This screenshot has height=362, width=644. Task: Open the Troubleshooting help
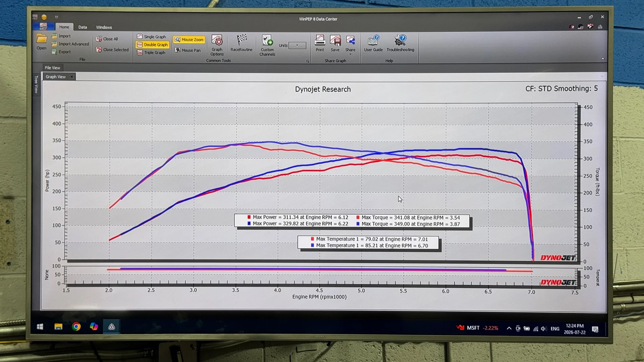(x=400, y=43)
